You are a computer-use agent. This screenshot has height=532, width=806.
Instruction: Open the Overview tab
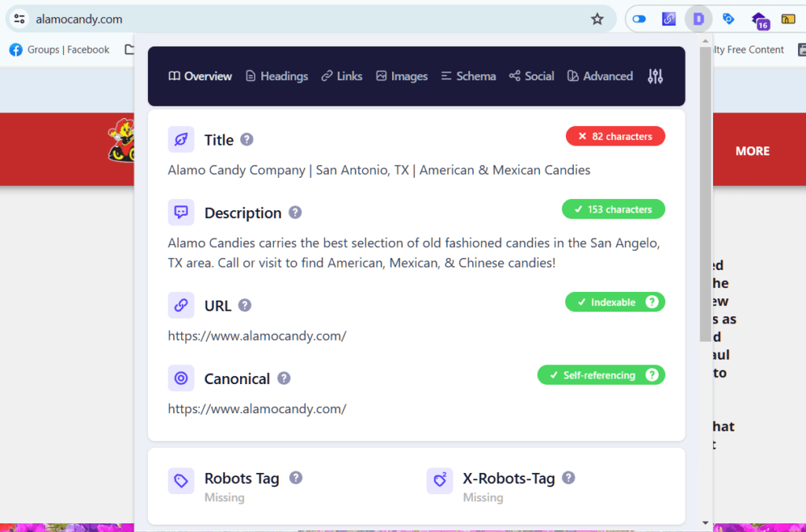pyautogui.click(x=200, y=76)
